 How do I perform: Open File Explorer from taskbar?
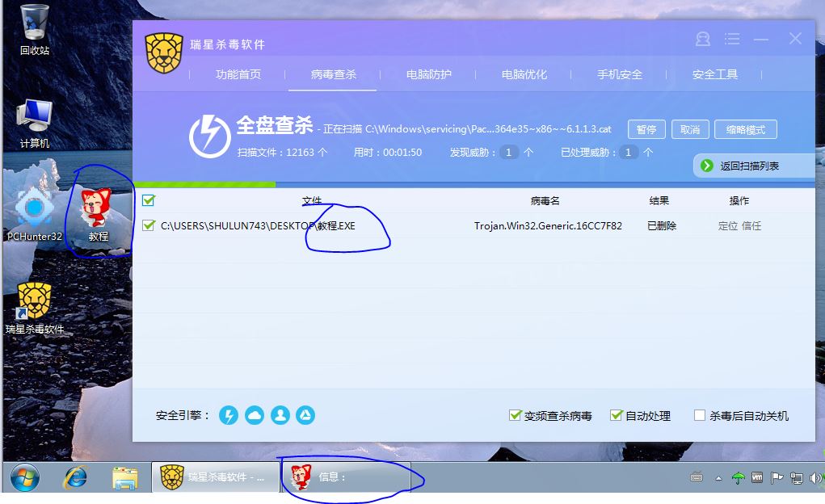pos(125,477)
